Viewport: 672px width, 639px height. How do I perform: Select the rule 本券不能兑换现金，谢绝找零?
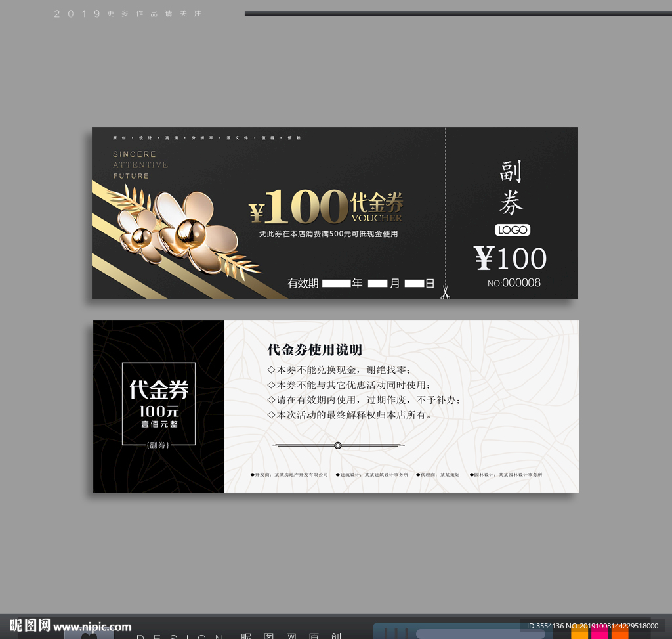tap(339, 370)
